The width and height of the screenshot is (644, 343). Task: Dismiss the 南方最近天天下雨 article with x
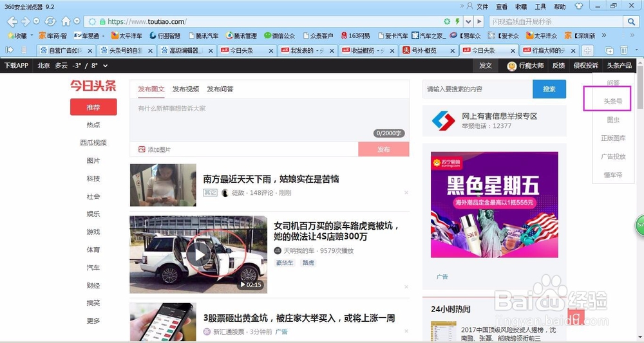406,192
